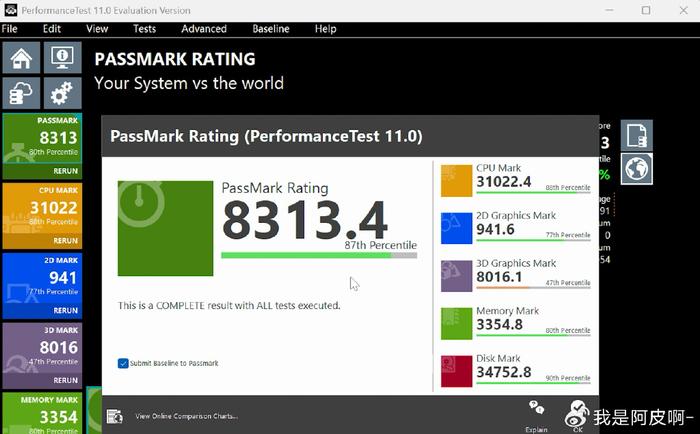Click the red Disk Mark icon
Image resolution: width=700 pixels, height=434 pixels.
456,371
